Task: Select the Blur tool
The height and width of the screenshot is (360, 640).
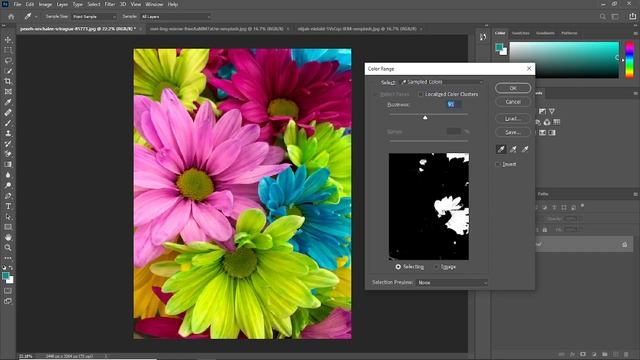Action: click(x=8, y=175)
